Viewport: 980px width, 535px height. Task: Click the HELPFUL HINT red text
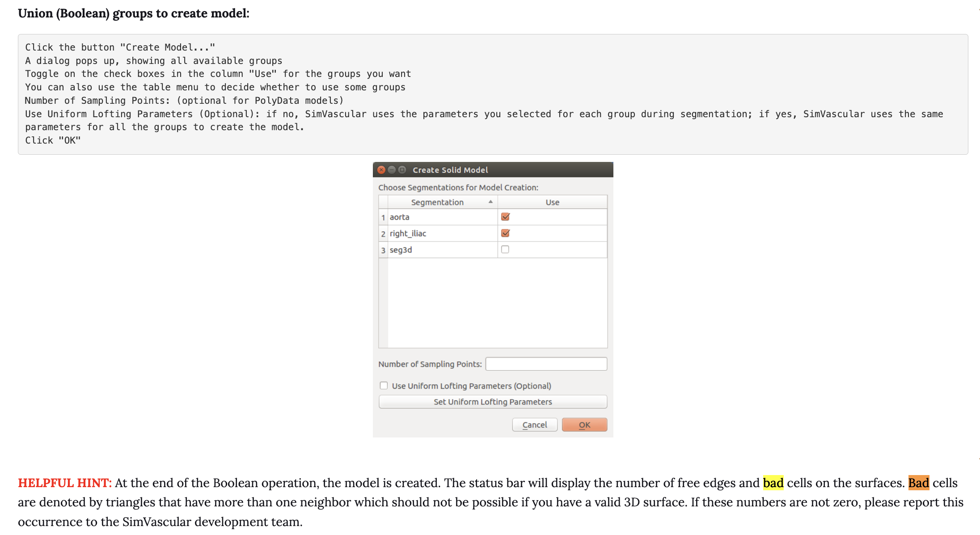(65, 483)
